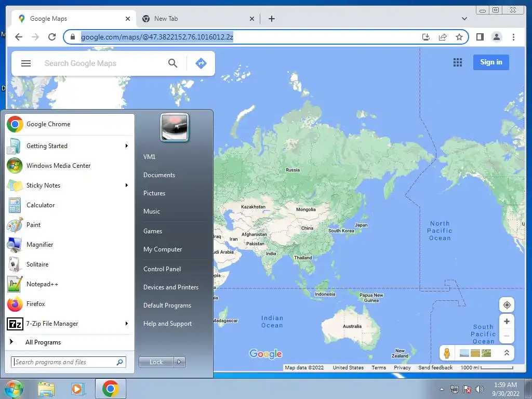Open the Chrome profile avatar
The image size is (532, 399).
click(497, 37)
